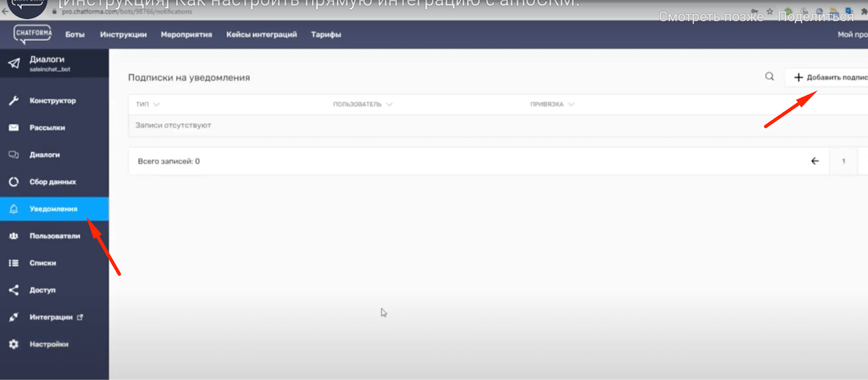Open the Боты menu
868x380 pixels.
pyautogui.click(x=75, y=34)
